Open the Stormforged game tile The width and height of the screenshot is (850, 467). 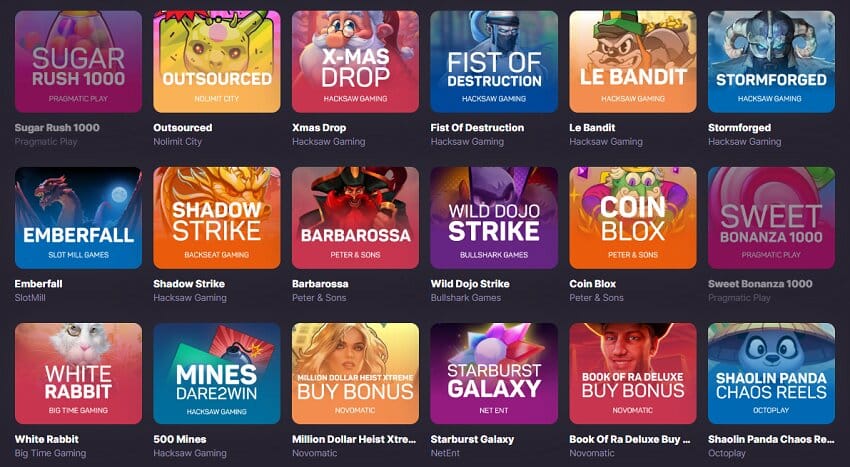pyautogui.click(x=771, y=62)
